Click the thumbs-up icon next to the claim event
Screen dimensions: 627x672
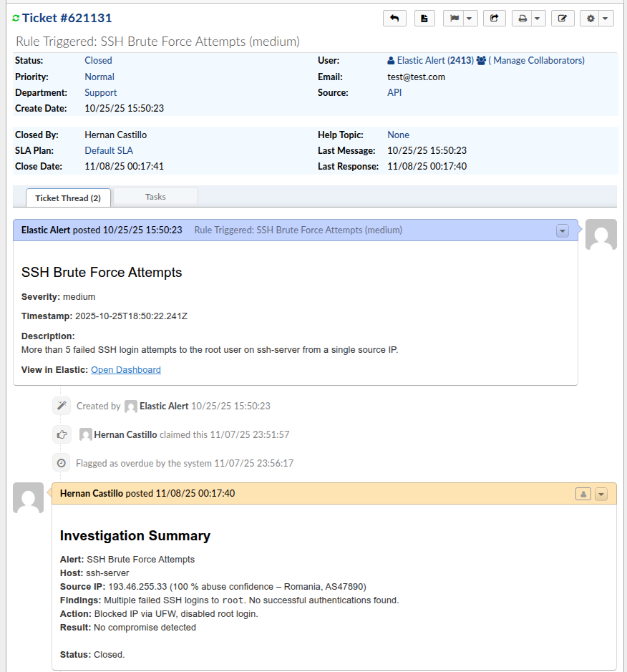[x=62, y=434]
